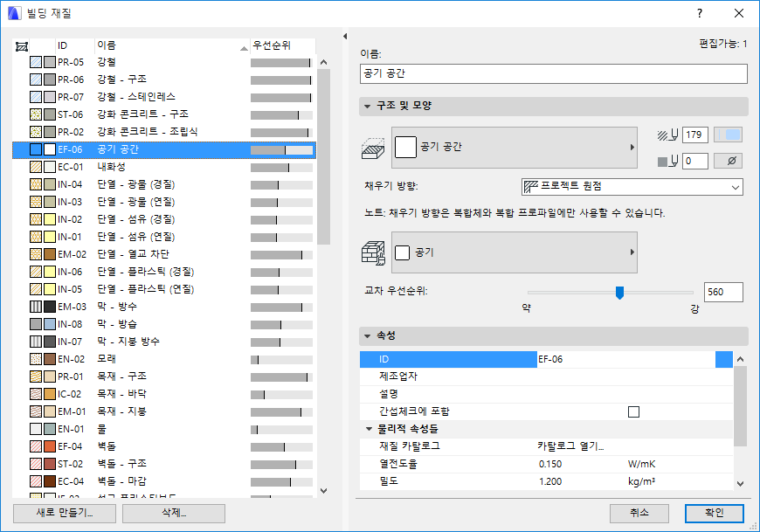This screenshot has width=760, height=532.
Task: Click the 이름 text field
Action: coord(554,73)
